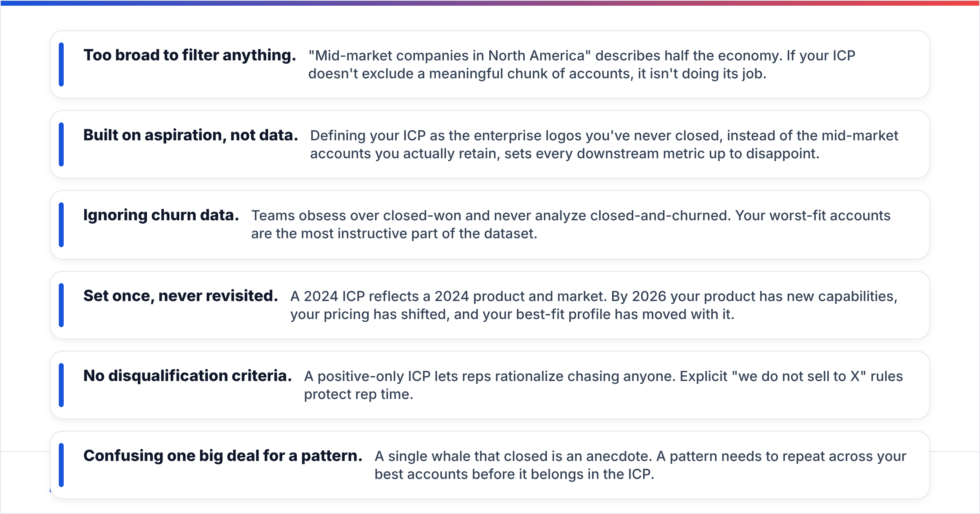This screenshot has width=980, height=514.
Task: Click the blue accent bar beside "Set once, never revisited"
Action: pos(61,305)
